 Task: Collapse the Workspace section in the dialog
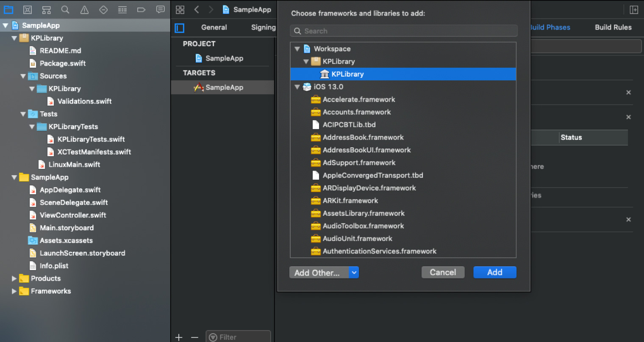297,49
